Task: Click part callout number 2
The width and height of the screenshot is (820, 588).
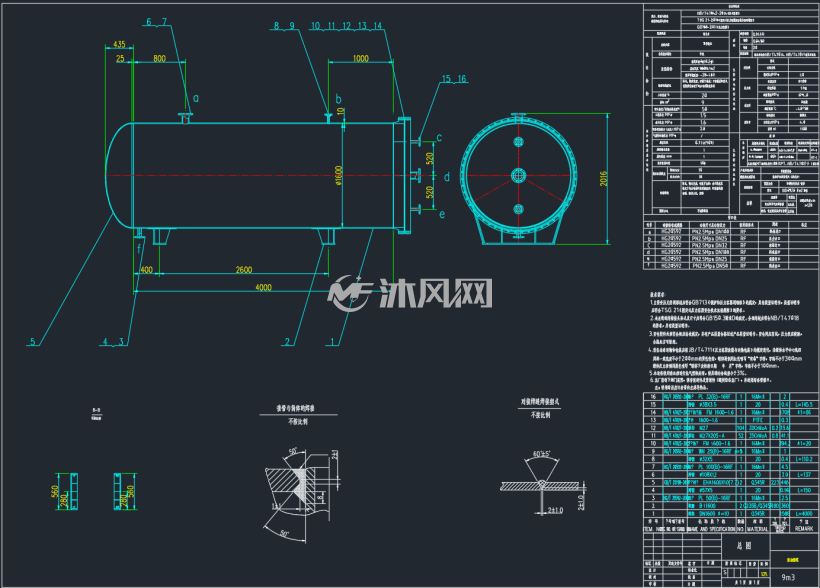Action: click(287, 342)
